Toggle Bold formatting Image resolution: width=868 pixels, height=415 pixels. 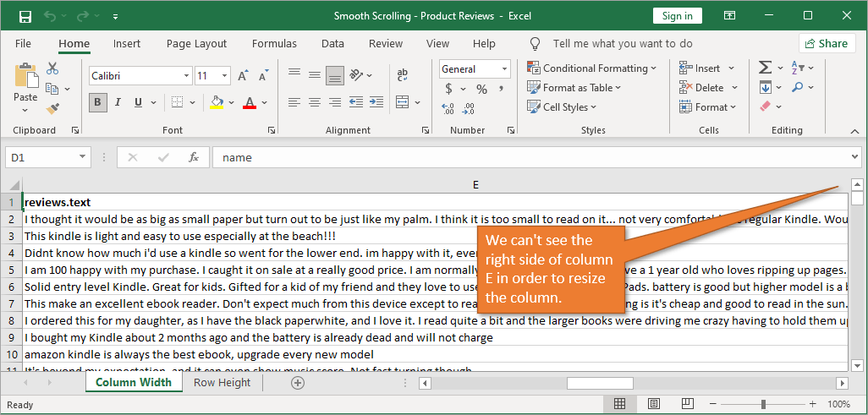97,103
